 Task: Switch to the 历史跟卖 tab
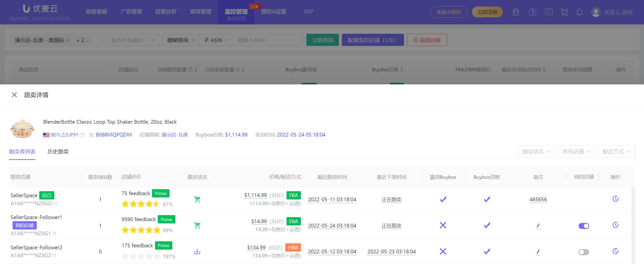[x=58, y=152]
